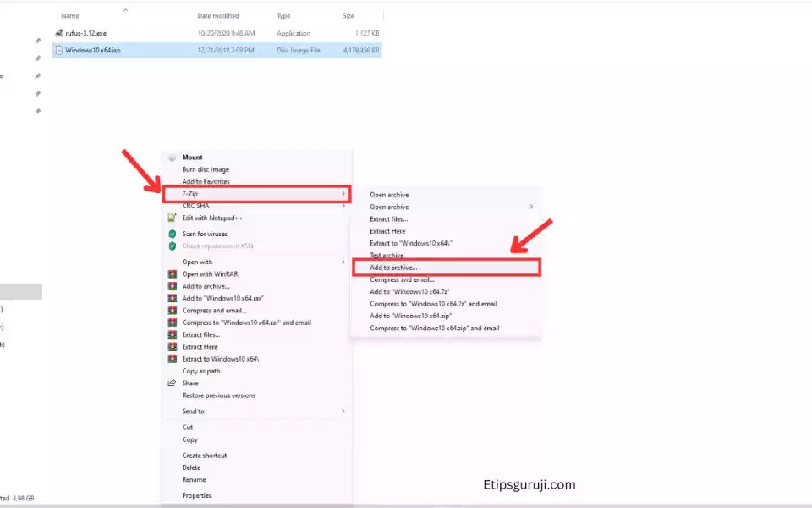
Task: Choose Extract Here from the 7-Zip submenu
Action: pos(387,230)
